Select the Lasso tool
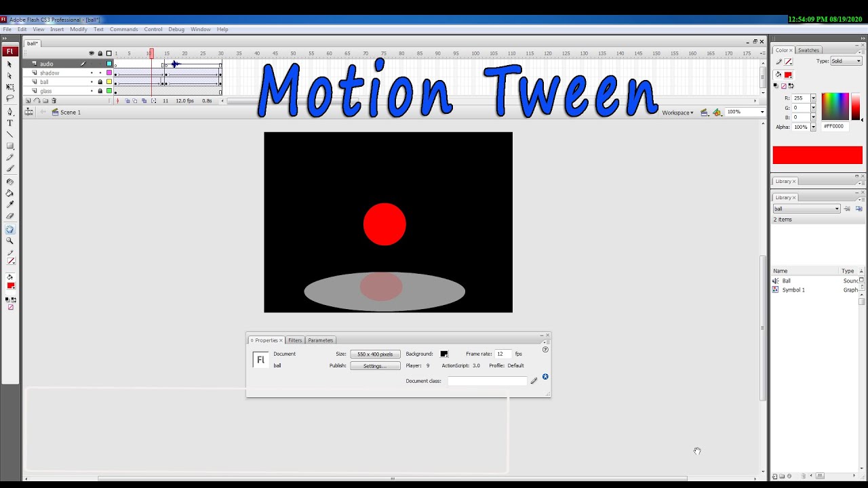The width and height of the screenshot is (868, 488). 9,98
